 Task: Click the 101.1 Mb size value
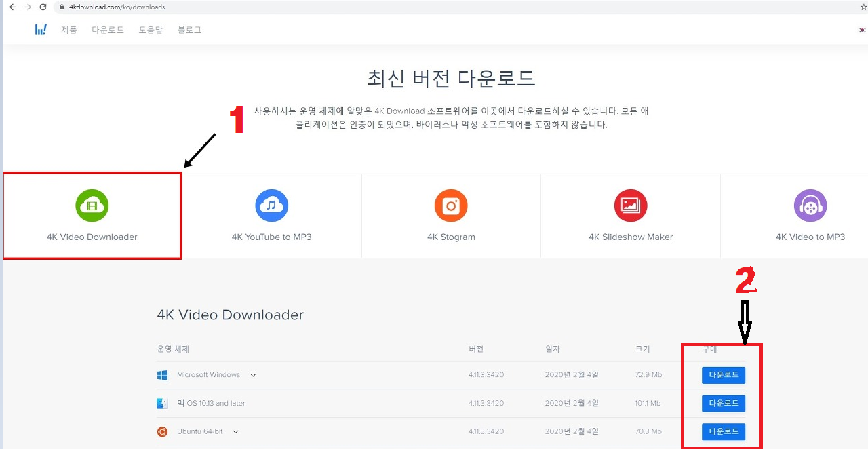(648, 404)
